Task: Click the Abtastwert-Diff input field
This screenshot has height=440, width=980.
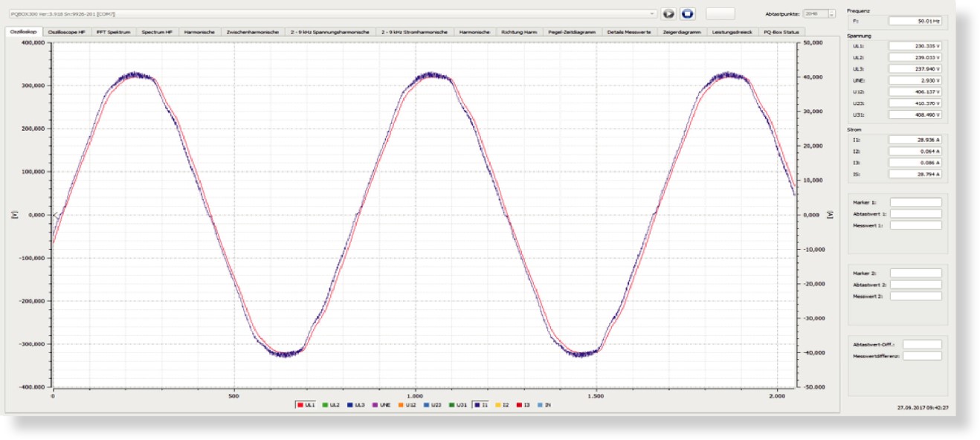Action: [922, 344]
